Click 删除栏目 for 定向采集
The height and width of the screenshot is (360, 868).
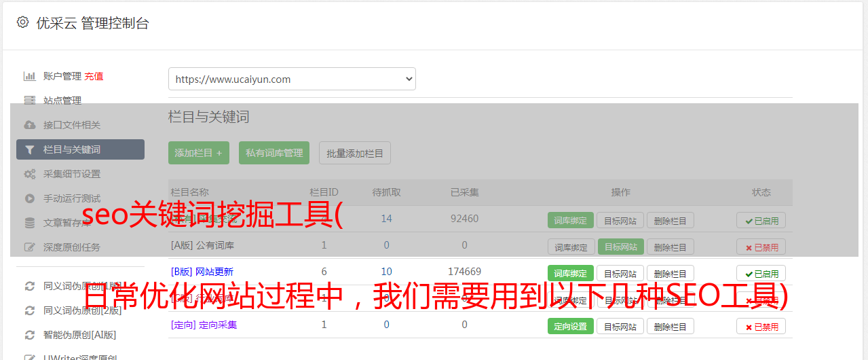[x=670, y=326]
